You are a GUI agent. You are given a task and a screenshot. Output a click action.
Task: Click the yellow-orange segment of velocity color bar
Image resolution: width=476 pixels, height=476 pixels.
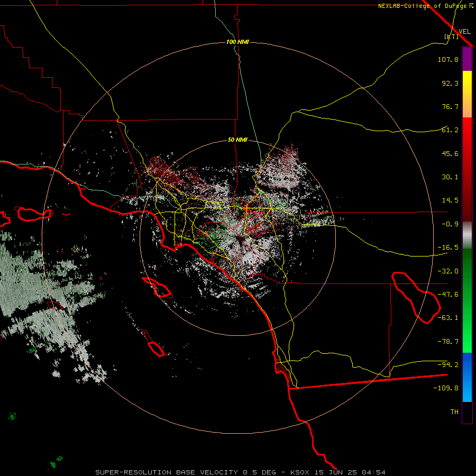pos(467,94)
